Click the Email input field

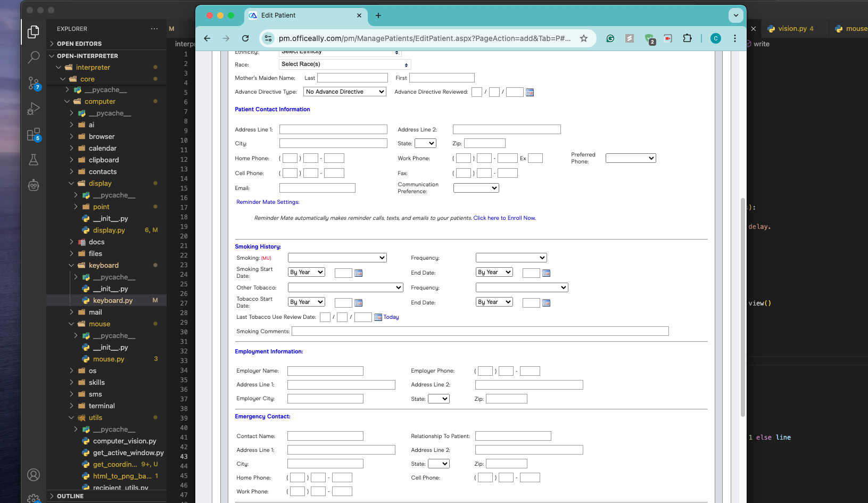[x=317, y=188]
